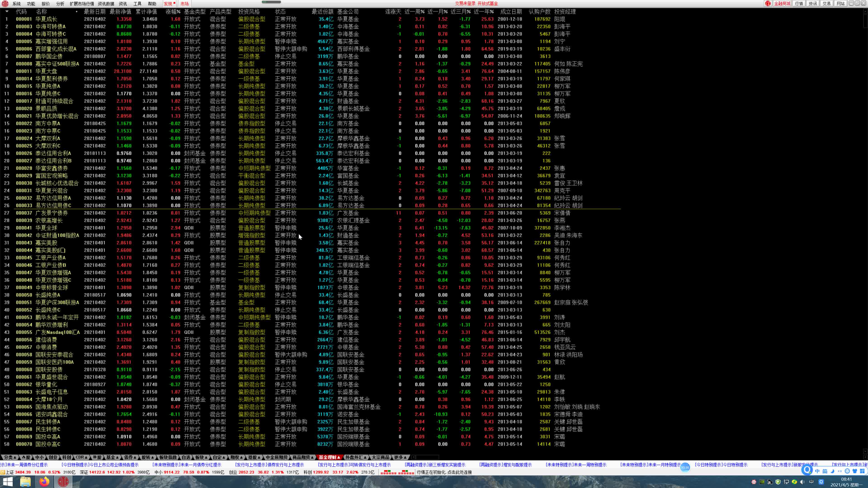Click the network tray icon

[786, 482]
